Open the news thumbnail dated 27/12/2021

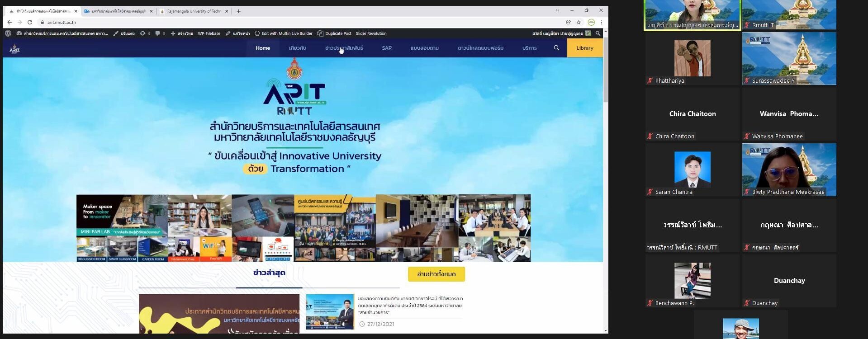(330, 312)
